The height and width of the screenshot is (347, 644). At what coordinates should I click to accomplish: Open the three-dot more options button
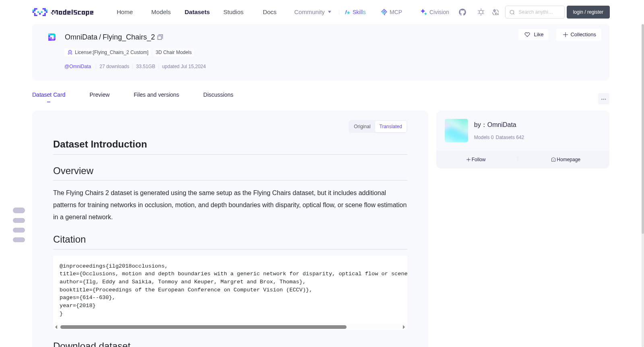(x=603, y=99)
